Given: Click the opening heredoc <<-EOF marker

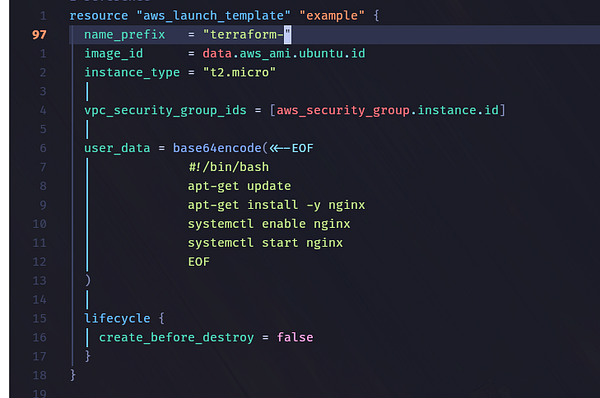Looking at the screenshot, I should [x=291, y=148].
